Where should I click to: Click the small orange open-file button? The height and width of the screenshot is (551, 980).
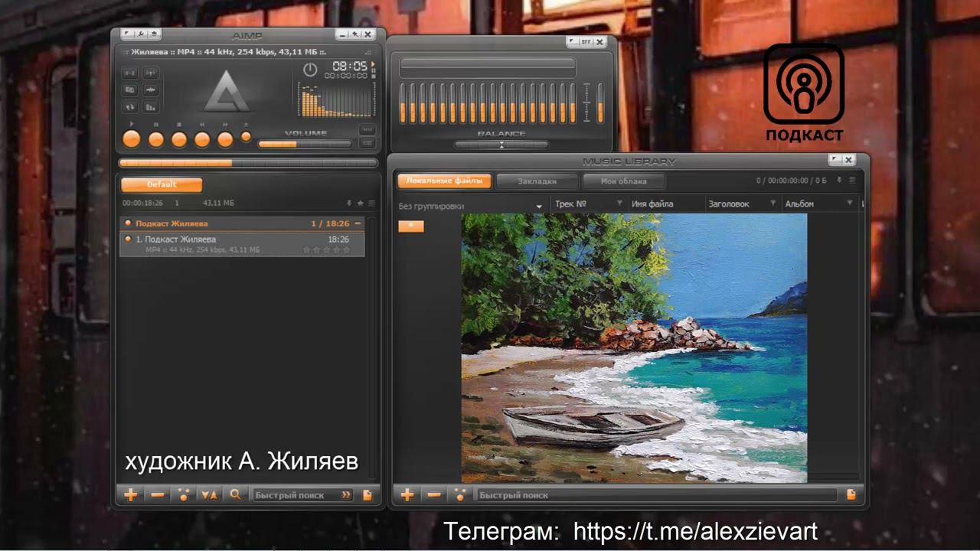(x=246, y=137)
